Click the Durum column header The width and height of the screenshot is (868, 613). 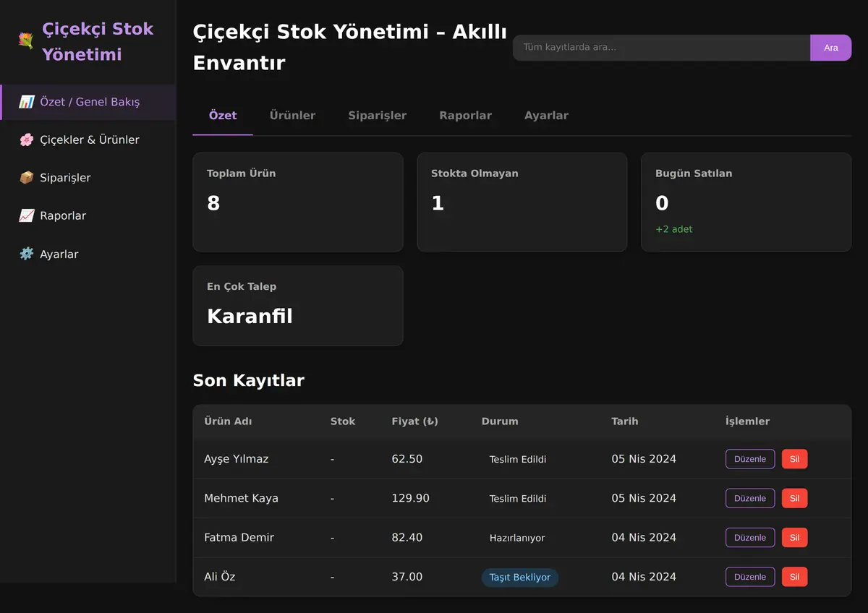[500, 421]
